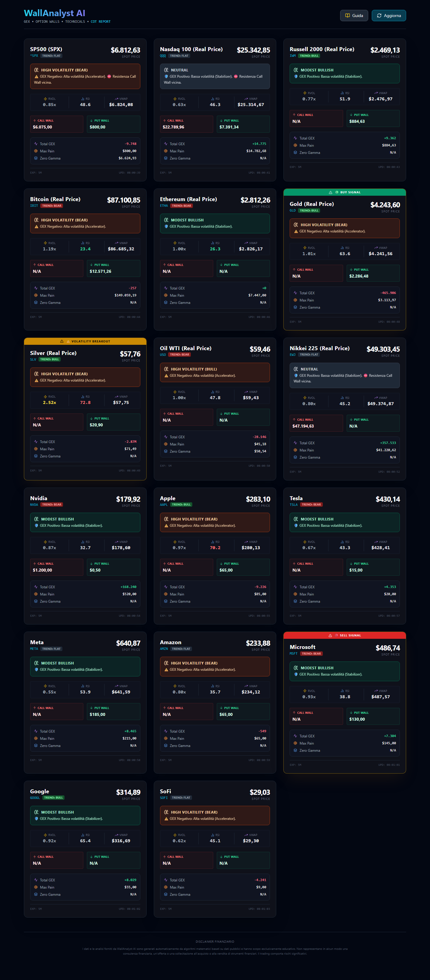Click the Modest Bullish icon in Meta card
The width and height of the screenshot is (430, 980).
click(36, 663)
